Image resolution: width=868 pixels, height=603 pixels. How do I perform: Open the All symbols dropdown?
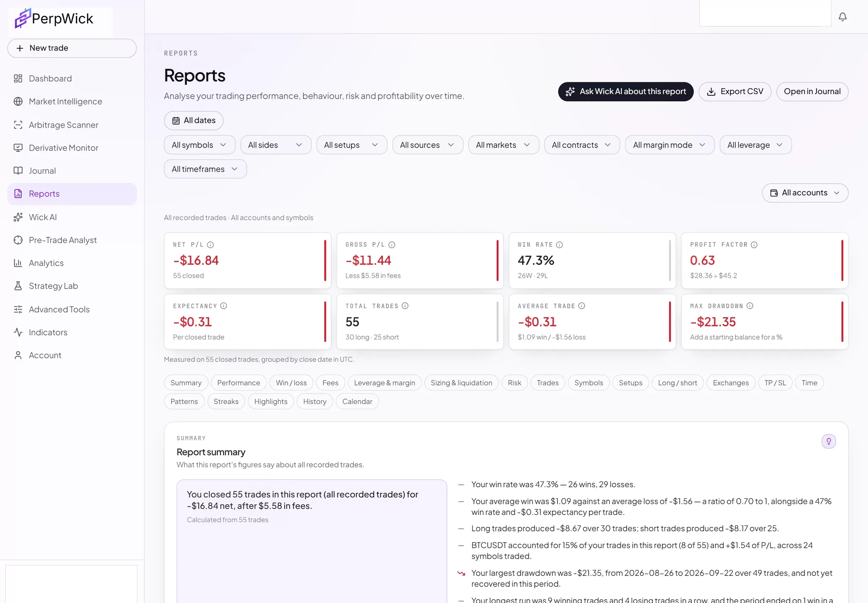tap(199, 145)
